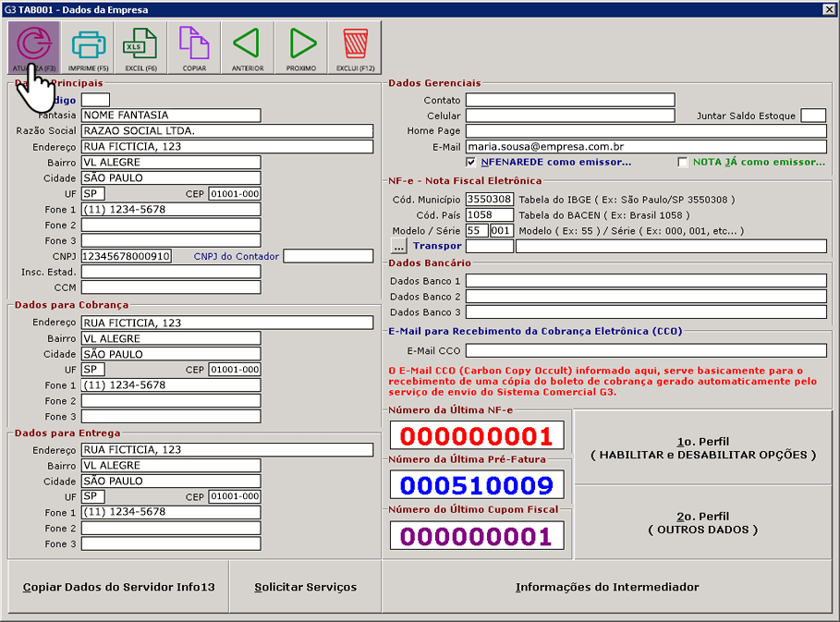
Task: Go to next record with Proximo arrow
Action: (301, 46)
